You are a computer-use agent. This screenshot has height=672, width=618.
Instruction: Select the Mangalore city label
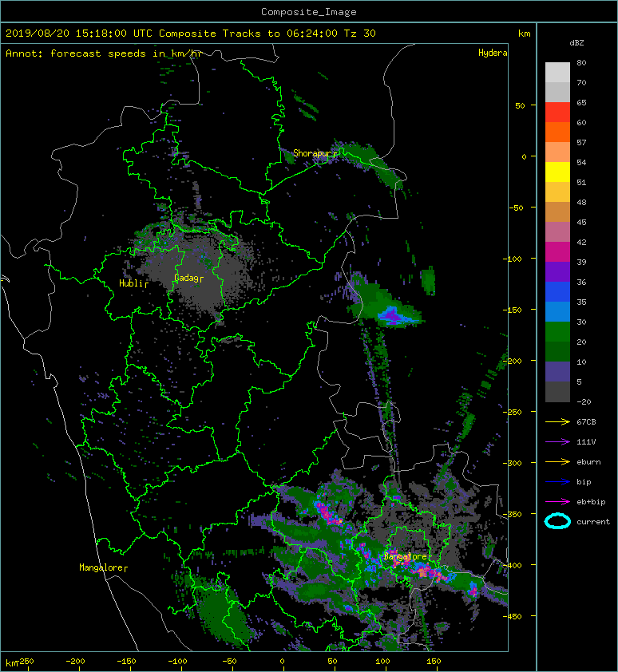click(103, 567)
